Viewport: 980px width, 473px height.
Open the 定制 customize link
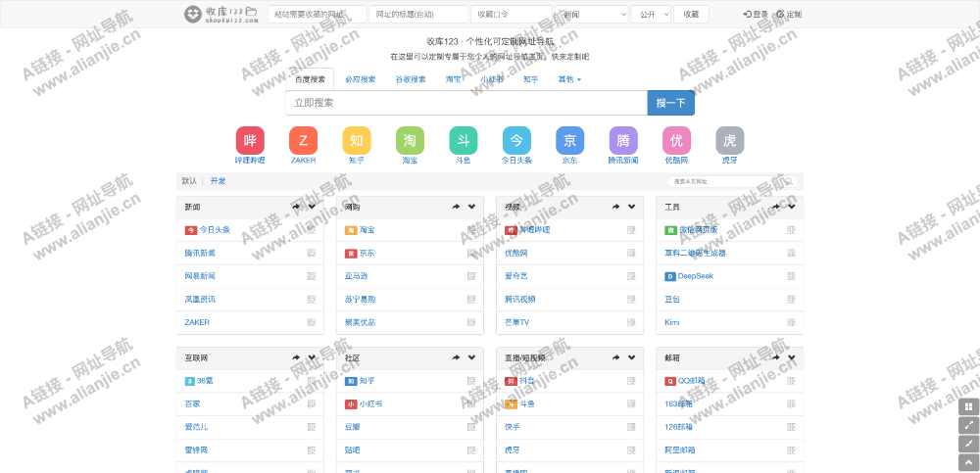(789, 15)
